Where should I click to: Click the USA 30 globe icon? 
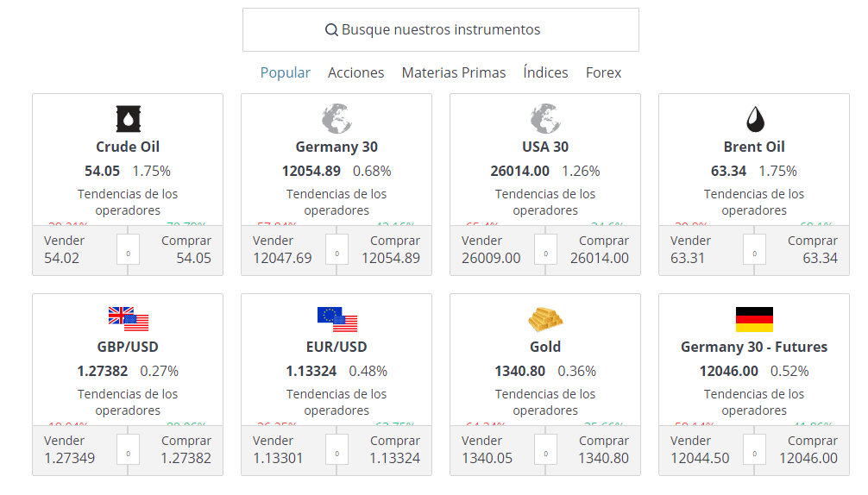(545, 118)
